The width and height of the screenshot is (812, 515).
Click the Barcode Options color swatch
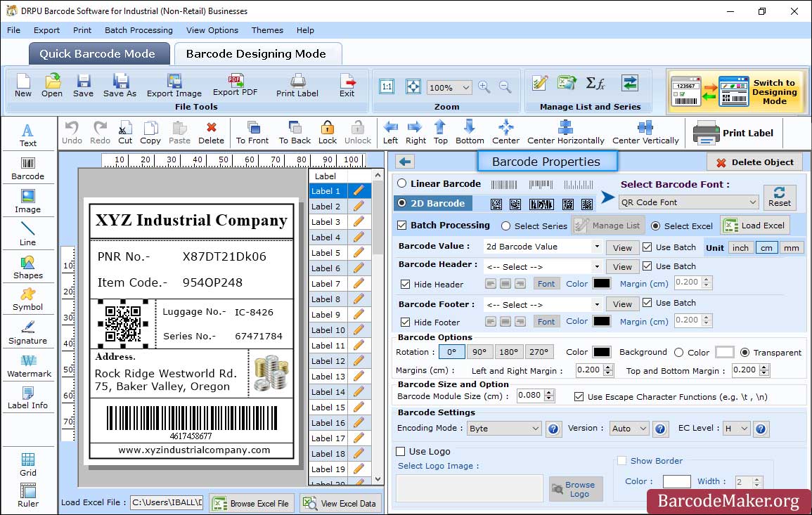pyautogui.click(x=601, y=352)
